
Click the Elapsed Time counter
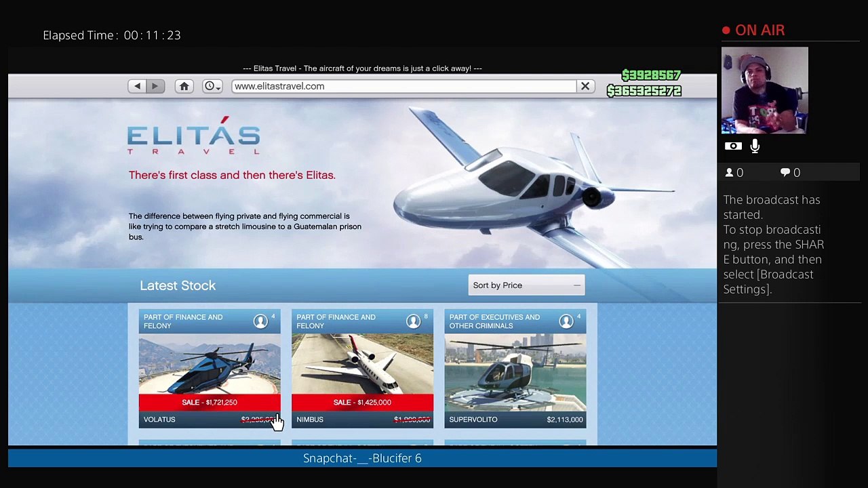click(112, 35)
